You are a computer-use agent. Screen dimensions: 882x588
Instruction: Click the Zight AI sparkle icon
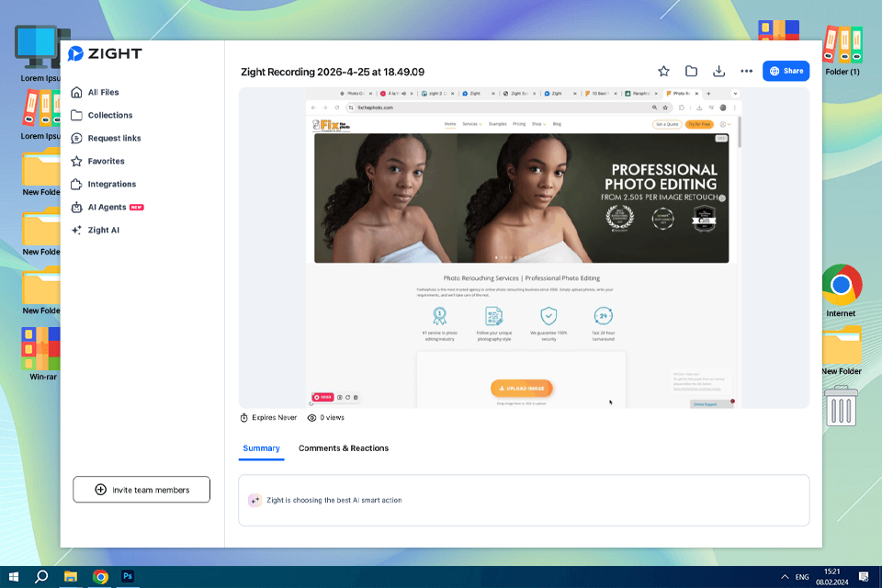click(76, 230)
